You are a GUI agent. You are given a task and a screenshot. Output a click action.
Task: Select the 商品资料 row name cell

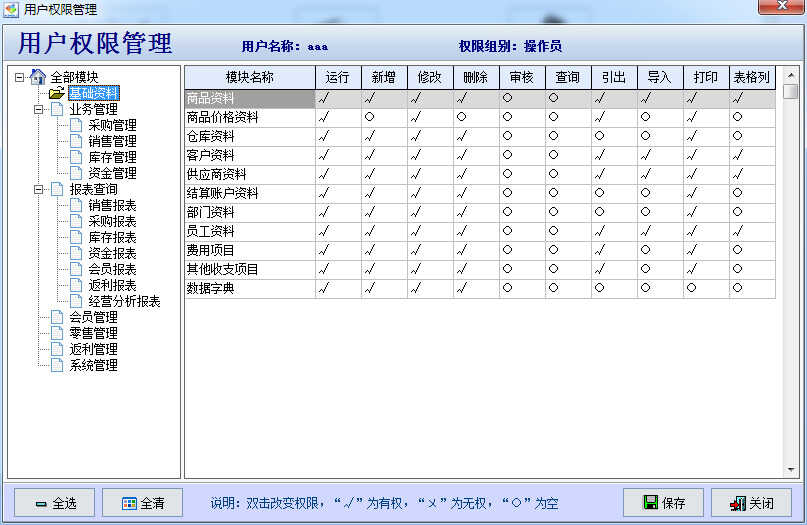[250, 98]
